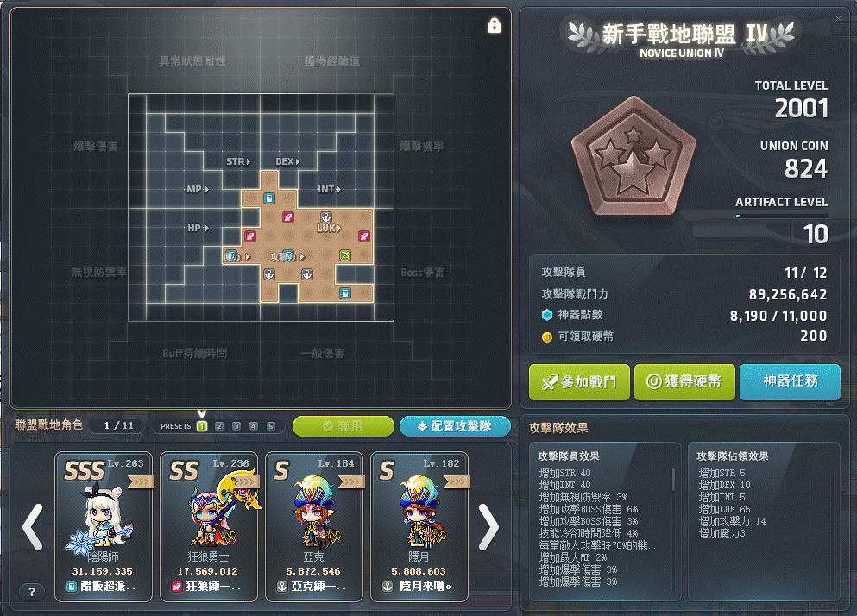857x616 pixels.
Task: Show next characters with right arrow
Action: coord(488,527)
